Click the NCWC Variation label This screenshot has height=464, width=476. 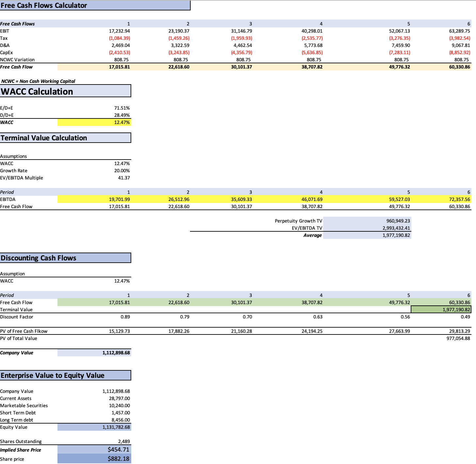click(18, 59)
